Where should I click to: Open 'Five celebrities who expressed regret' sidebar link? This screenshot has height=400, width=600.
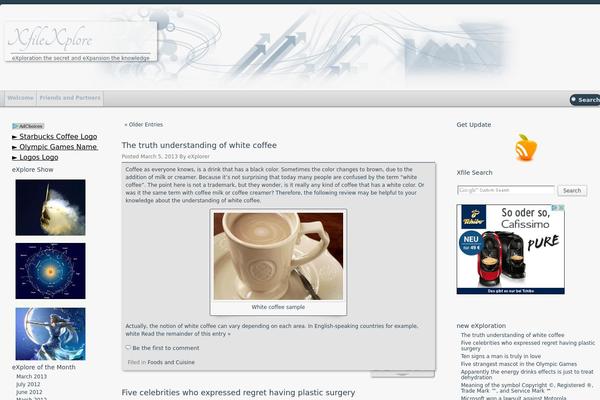528,346
